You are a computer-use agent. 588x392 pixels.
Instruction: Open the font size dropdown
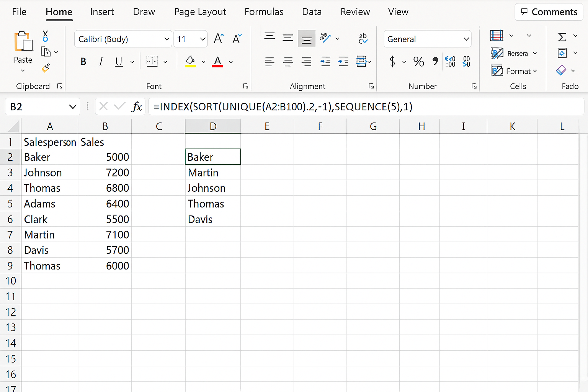(x=203, y=39)
